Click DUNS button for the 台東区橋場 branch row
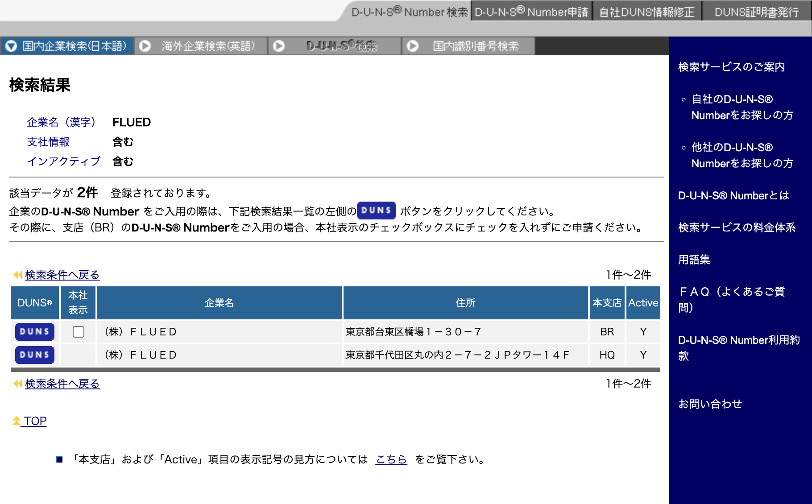 (x=35, y=332)
